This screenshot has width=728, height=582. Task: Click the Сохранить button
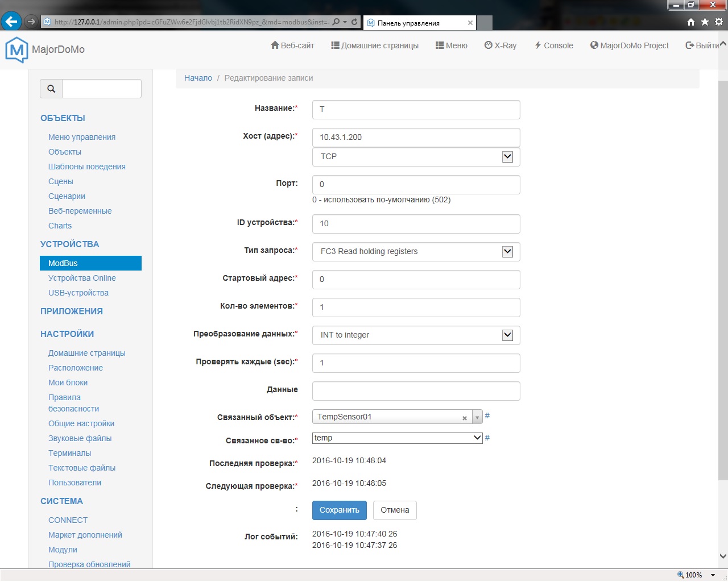339,510
